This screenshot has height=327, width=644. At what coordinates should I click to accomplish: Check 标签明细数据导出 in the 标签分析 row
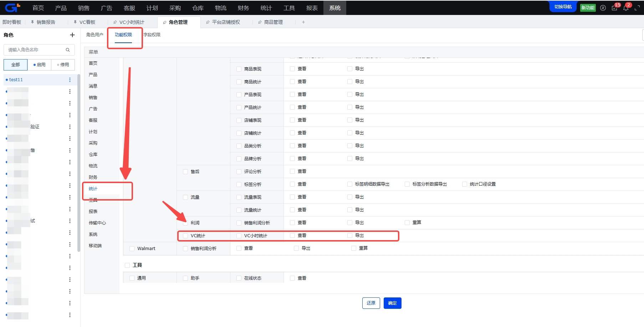pyautogui.click(x=350, y=184)
